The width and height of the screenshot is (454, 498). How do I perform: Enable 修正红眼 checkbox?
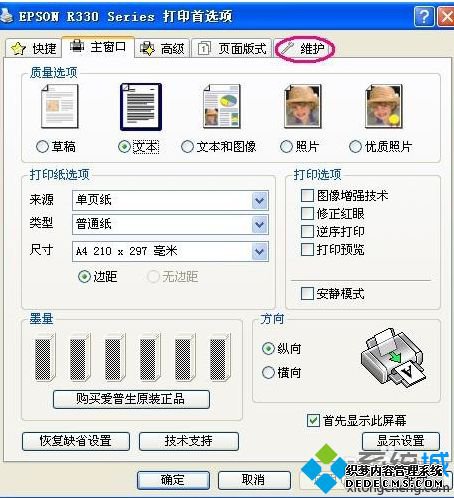(307, 213)
